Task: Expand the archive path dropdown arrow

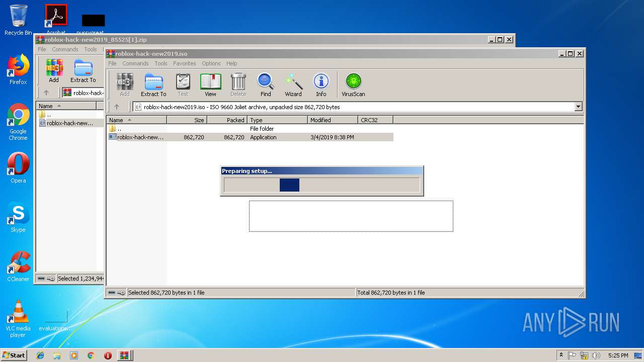Action: tap(578, 107)
